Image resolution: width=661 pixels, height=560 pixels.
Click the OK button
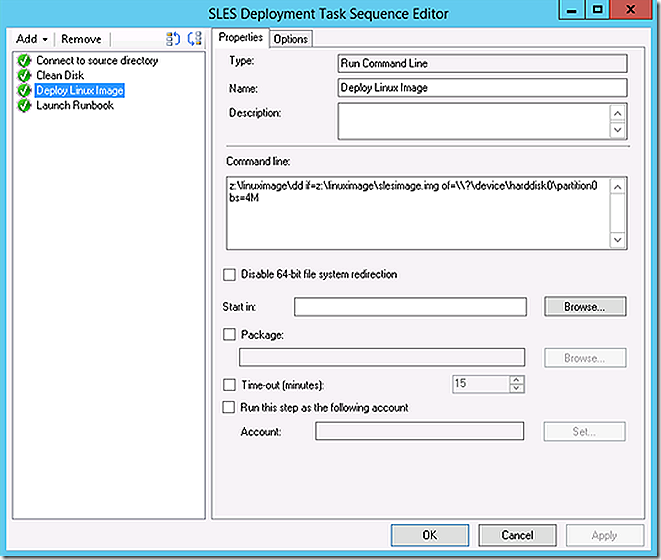click(430, 536)
